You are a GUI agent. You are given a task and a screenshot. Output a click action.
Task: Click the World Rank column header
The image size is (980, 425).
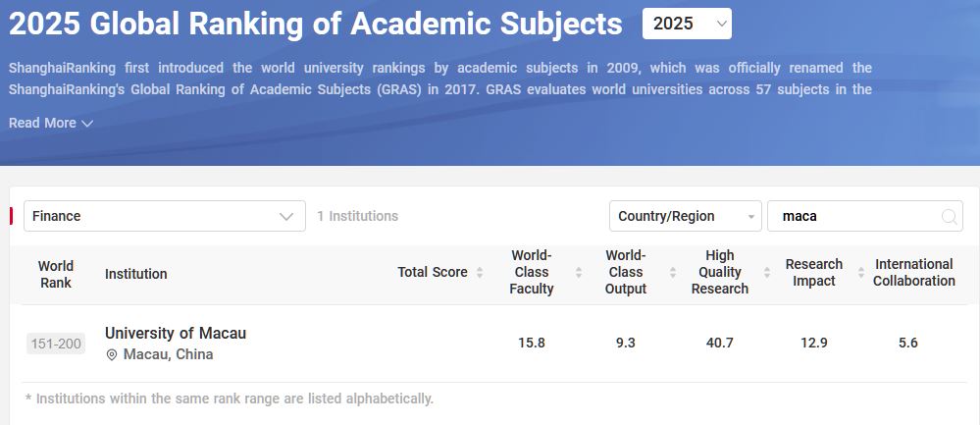click(x=56, y=274)
